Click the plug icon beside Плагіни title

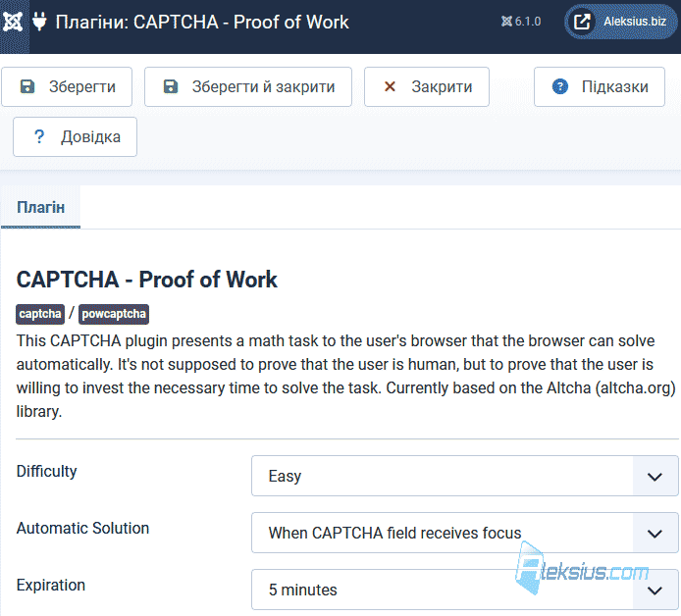coord(39,22)
